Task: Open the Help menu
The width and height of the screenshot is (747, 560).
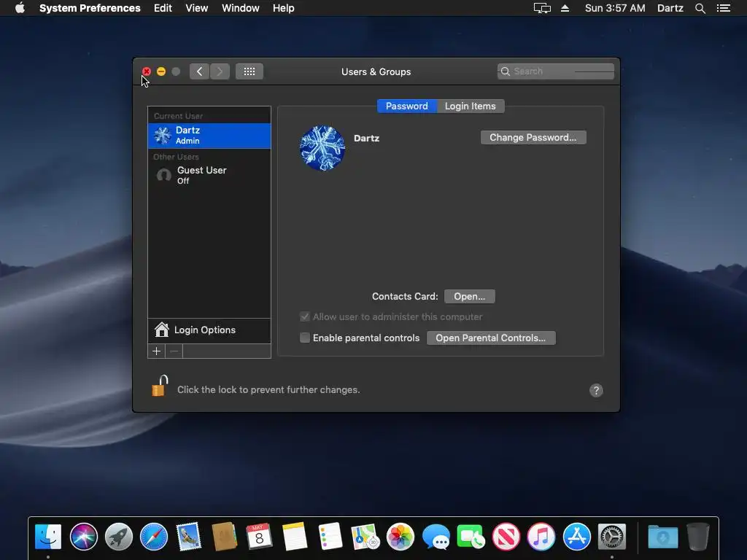Action: 284,8
